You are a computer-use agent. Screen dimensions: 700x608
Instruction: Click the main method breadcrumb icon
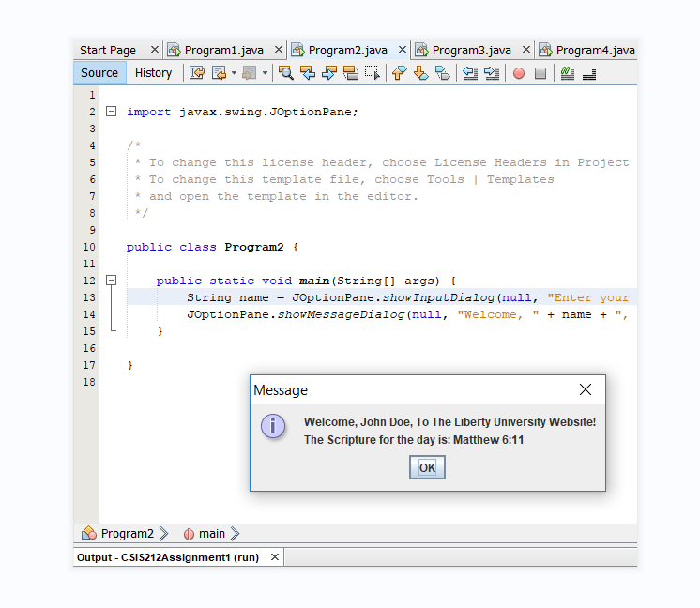coord(189,534)
